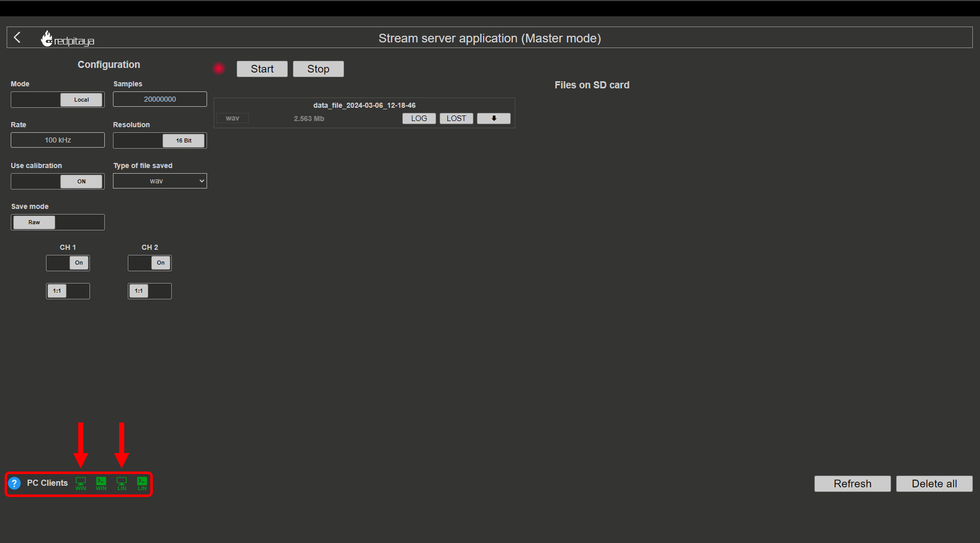Click the Start streaming button
The image size is (980, 543).
point(262,69)
